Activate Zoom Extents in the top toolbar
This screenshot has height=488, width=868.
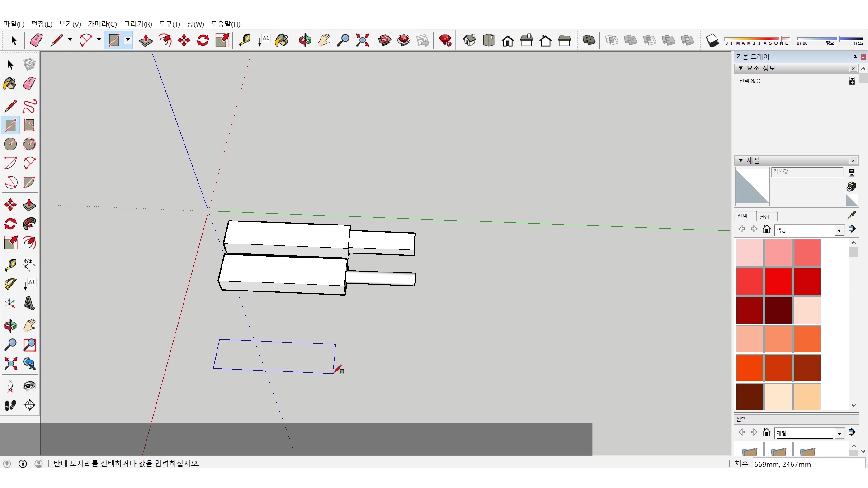[x=362, y=41]
